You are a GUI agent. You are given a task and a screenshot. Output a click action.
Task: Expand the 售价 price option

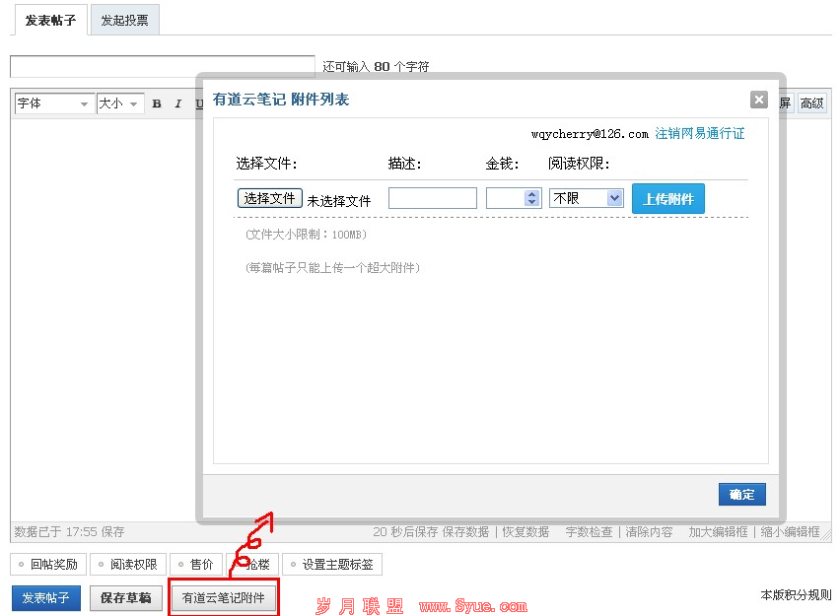(195, 564)
